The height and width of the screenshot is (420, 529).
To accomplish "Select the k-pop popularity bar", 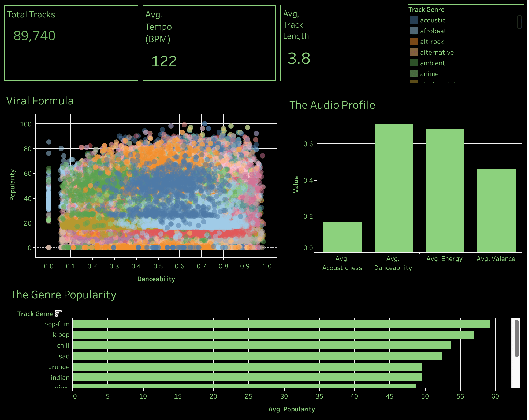I will click(x=273, y=335).
